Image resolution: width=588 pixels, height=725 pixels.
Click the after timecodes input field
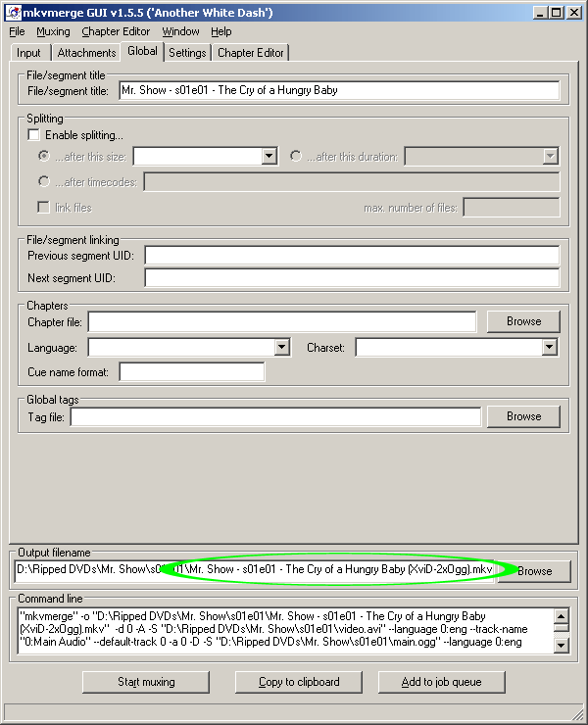click(x=352, y=181)
